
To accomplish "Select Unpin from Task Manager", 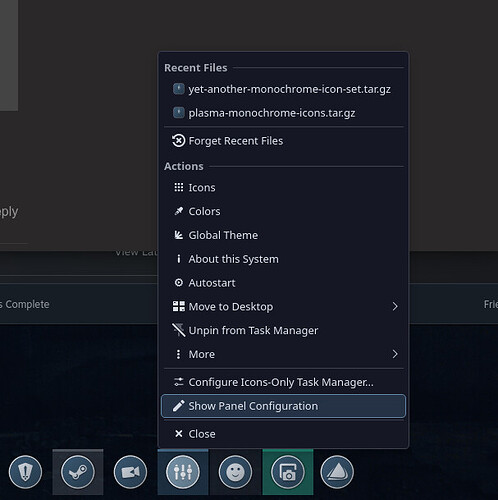I will coord(283,330).
